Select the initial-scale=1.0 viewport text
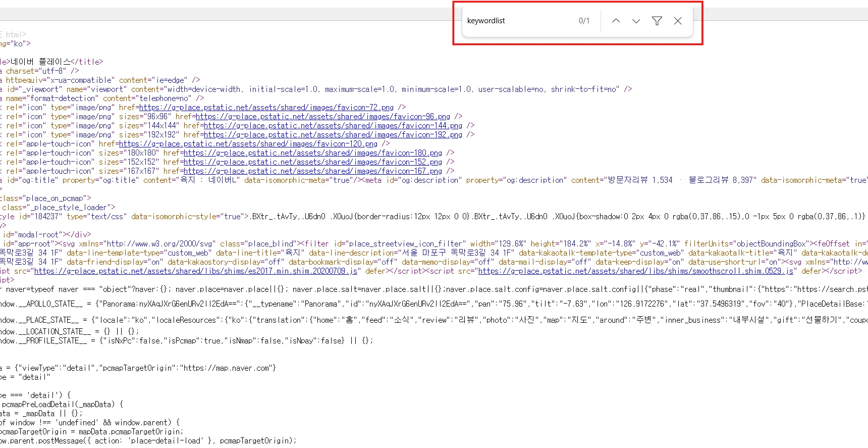 pos(284,89)
